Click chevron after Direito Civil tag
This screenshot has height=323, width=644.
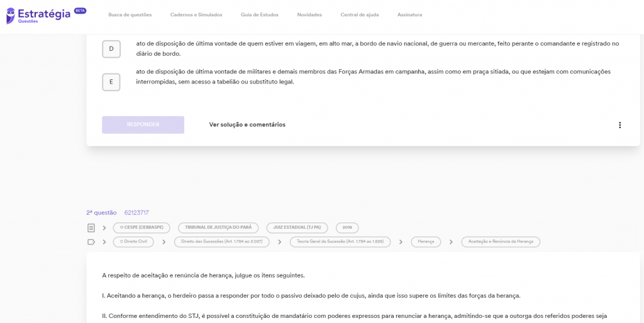point(164,242)
